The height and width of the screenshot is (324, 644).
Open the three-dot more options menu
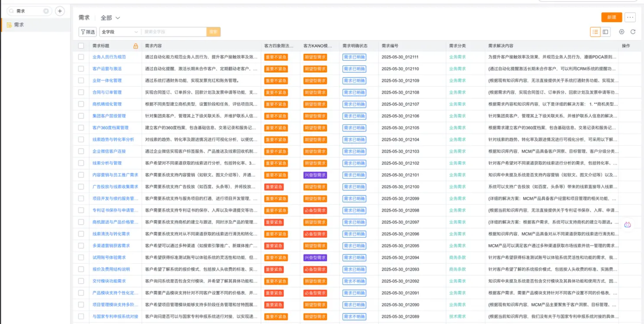[x=630, y=17]
